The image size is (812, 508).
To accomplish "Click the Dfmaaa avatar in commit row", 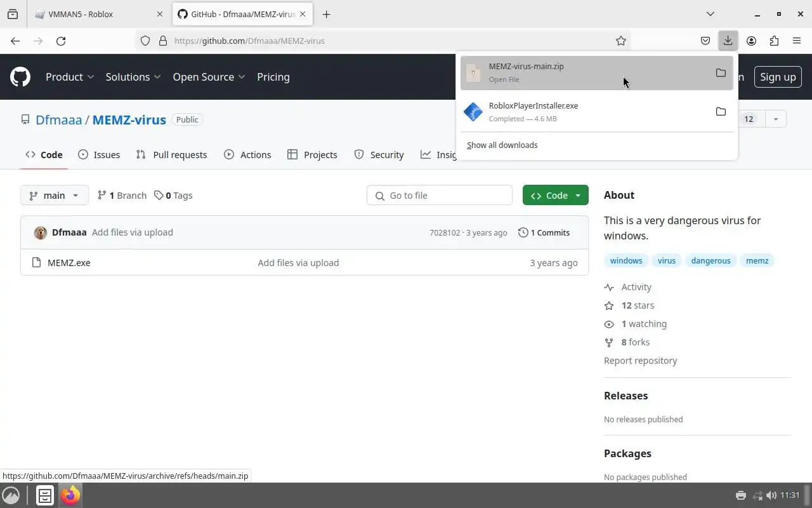I will 41,232.
